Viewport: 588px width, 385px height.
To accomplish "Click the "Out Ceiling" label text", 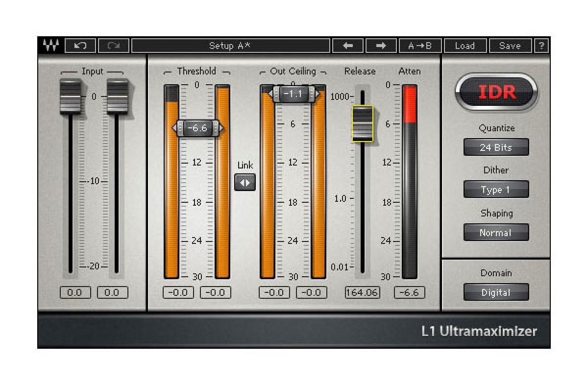I will pos(293,72).
